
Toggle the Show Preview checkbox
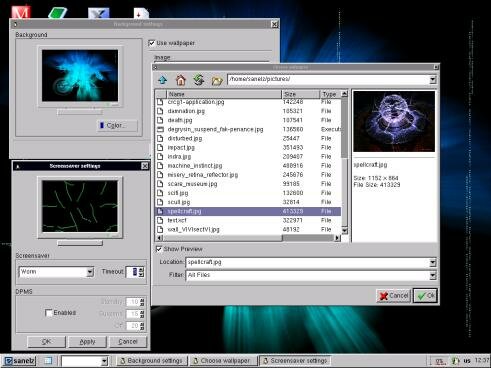[x=159, y=249]
